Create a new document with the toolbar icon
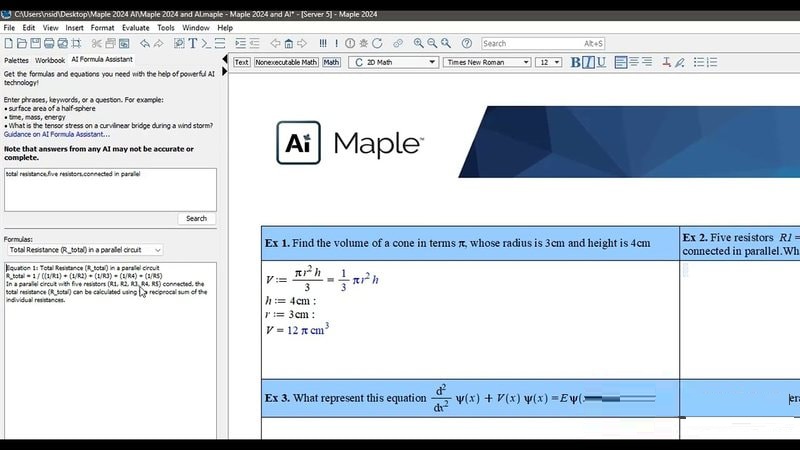 pos(9,43)
